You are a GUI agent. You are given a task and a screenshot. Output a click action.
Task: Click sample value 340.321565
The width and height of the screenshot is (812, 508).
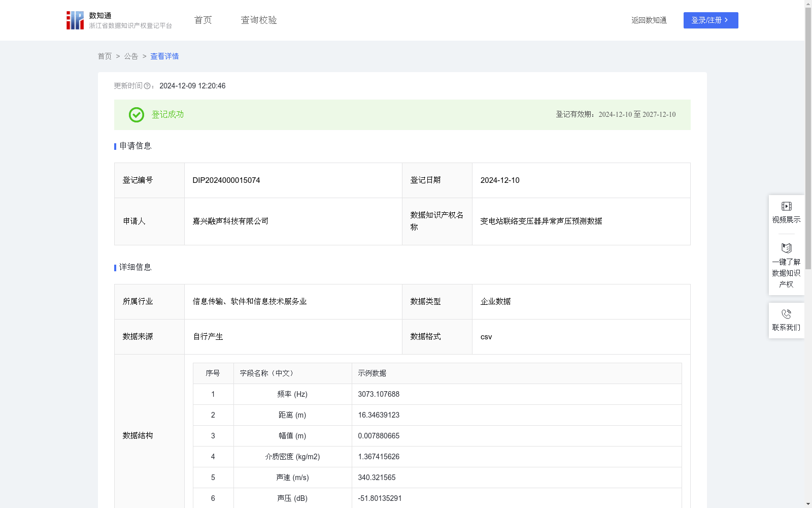coord(377,478)
